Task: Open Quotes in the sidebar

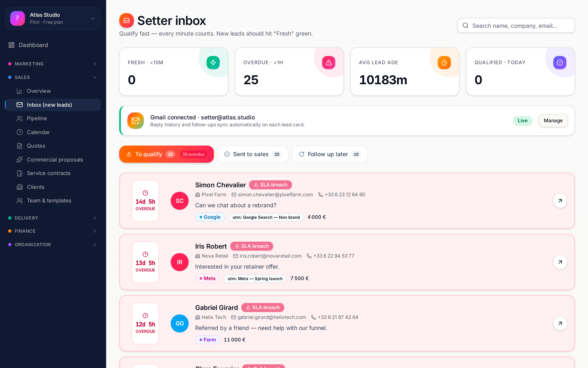Action: [53, 146]
